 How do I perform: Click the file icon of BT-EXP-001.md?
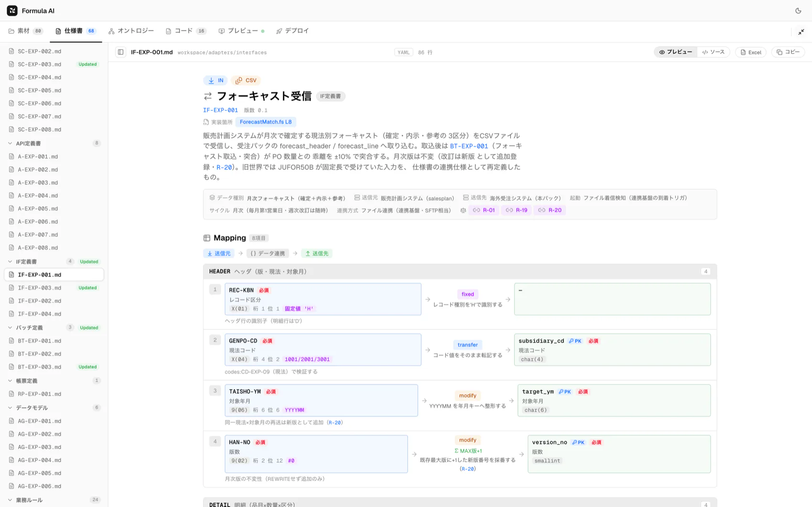point(11,341)
